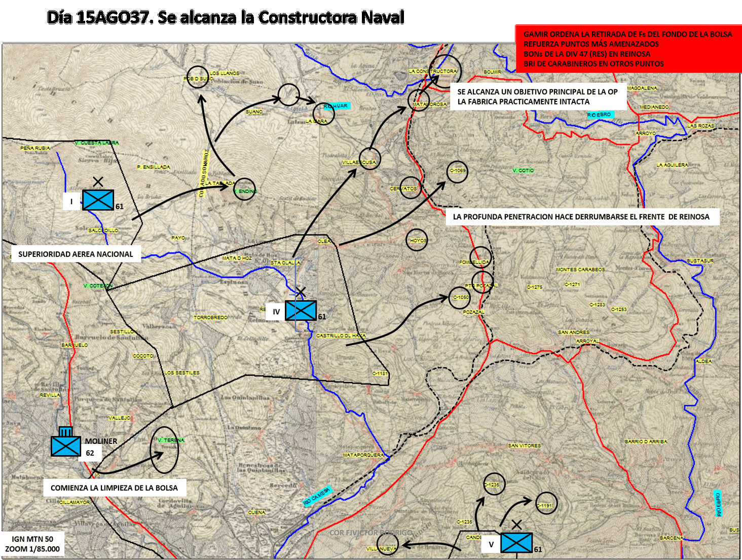Click the 'P. ENSILLADA' label
The width and height of the screenshot is (742, 560).
click(154, 167)
